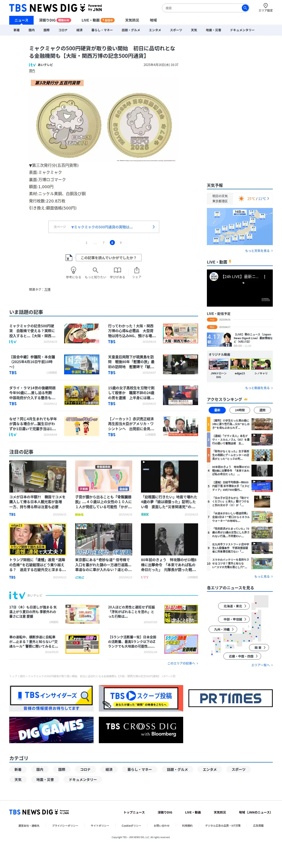Open the 天気防災 tab
The height and width of the screenshot is (868, 282).
[132, 20]
